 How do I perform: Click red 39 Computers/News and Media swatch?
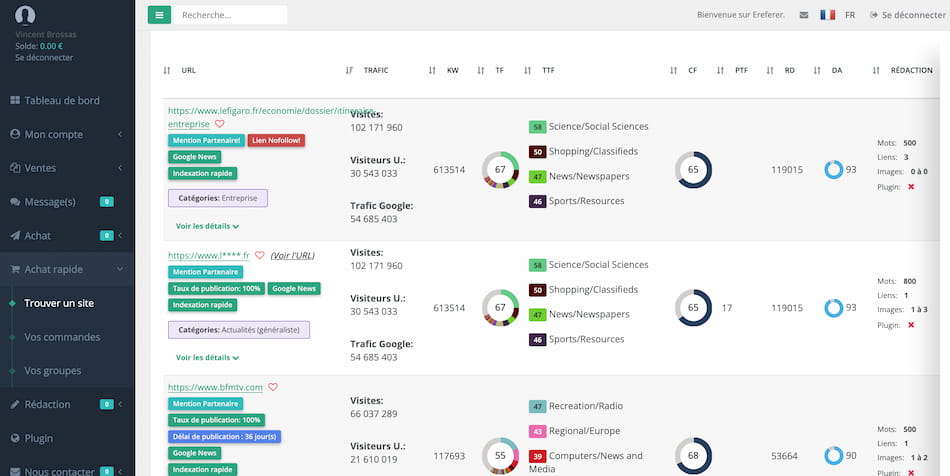coord(537,456)
